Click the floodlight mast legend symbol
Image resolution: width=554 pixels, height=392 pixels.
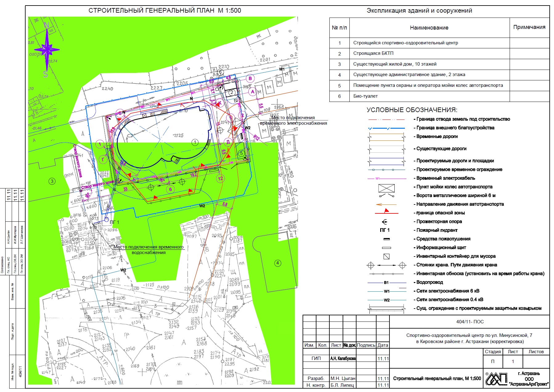pyautogui.click(x=385, y=222)
